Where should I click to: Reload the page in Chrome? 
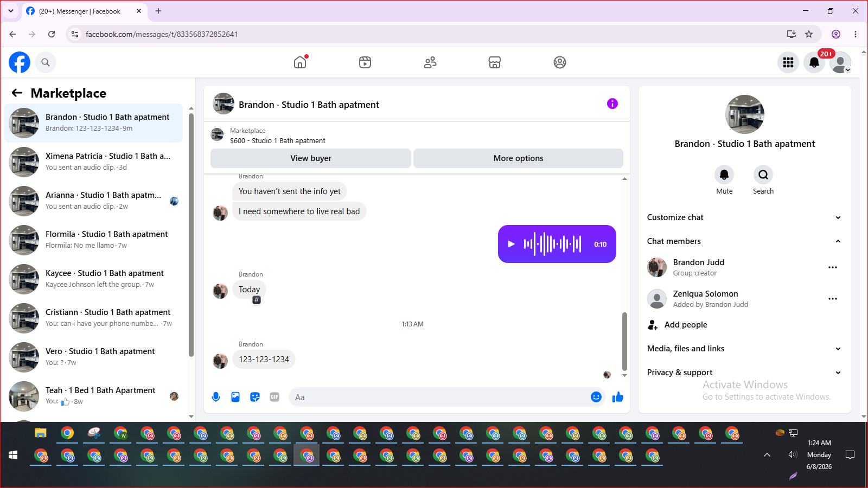(52, 34)
